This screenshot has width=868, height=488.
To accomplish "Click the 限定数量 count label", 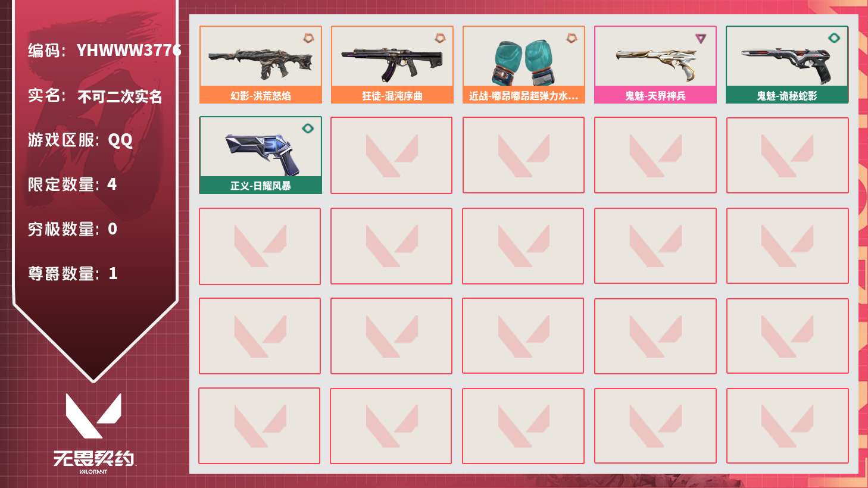I will click(x=72, y=184).
